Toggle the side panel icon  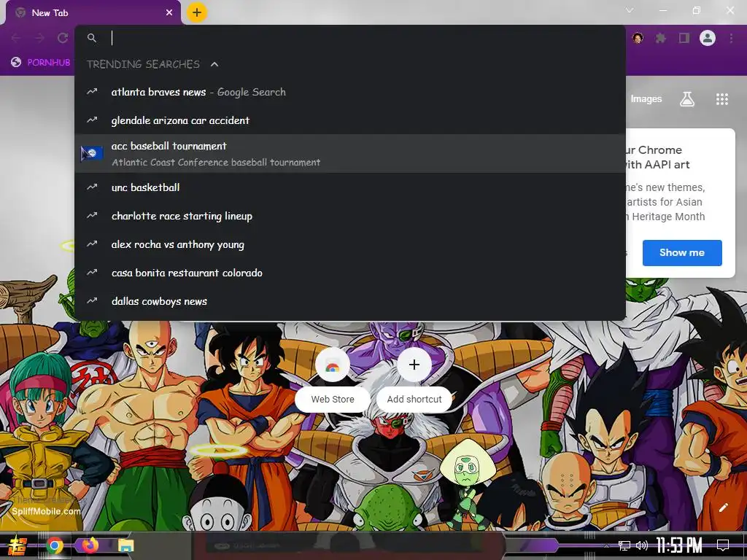pos(684,38)
